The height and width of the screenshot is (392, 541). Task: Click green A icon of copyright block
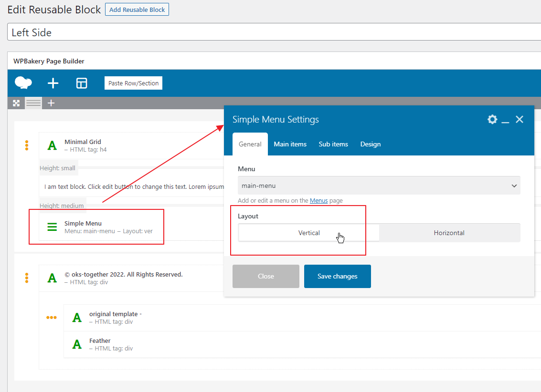pos(52,278)
